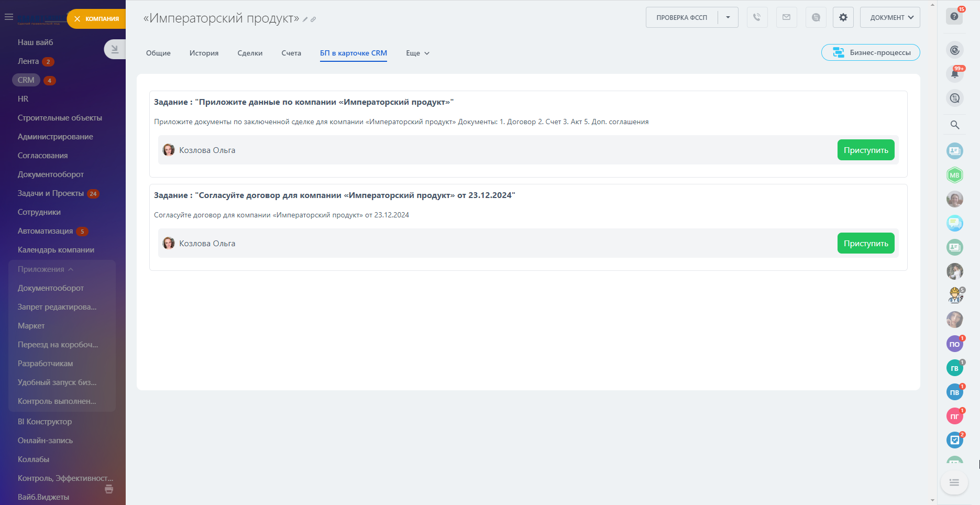Open the gear settings icon in header
This screenshot has width=980, height=505.
coord(843,17)
